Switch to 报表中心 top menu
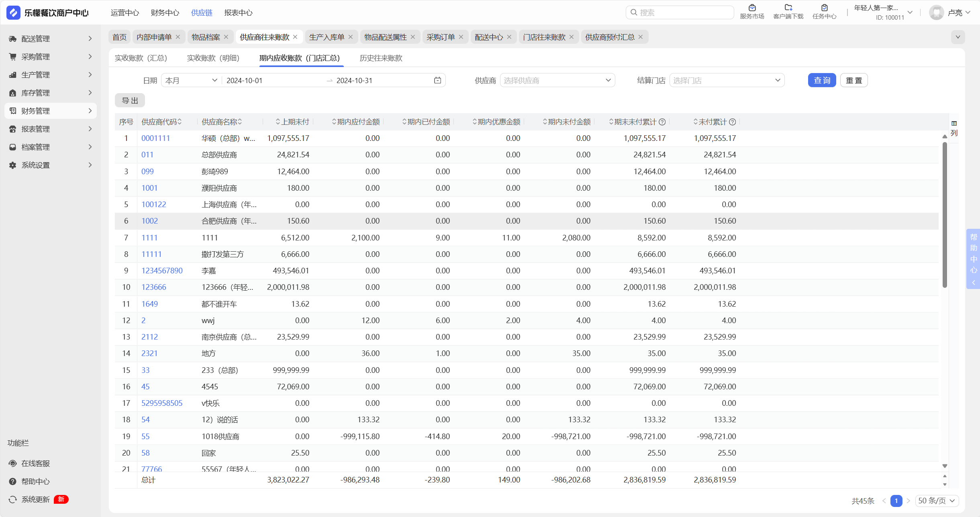 click(x=238, y=12)
